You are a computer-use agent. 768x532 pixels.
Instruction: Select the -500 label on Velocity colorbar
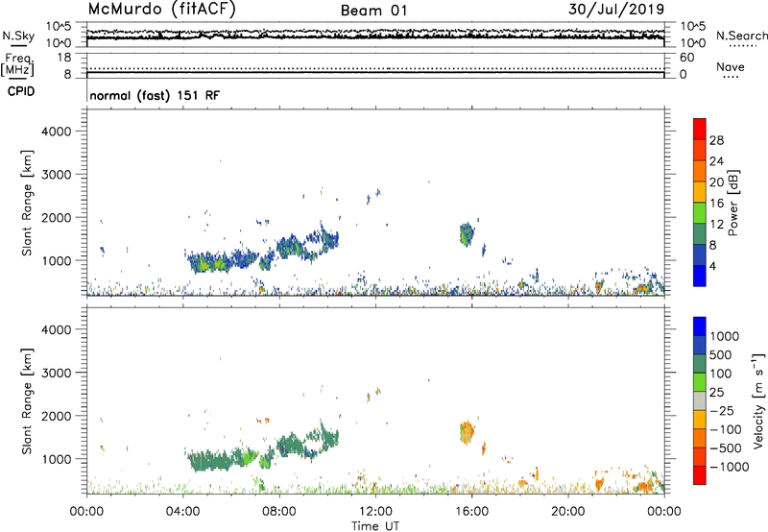point(726,447)
